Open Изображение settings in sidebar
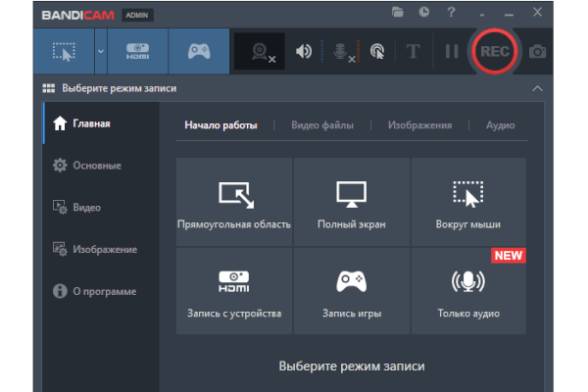This screenshot has width=588, height=392. coord(101,249)
